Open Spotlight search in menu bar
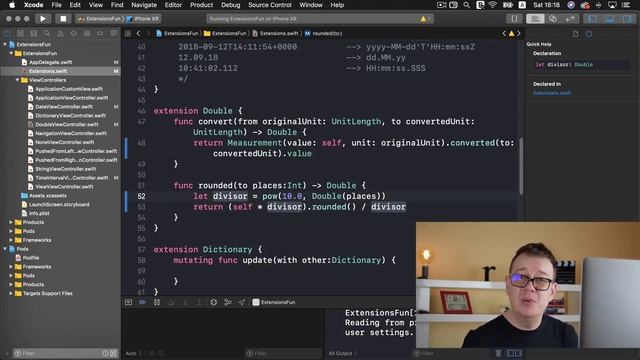Viewport: 640px width, 360px height. (x=466, y=5)
